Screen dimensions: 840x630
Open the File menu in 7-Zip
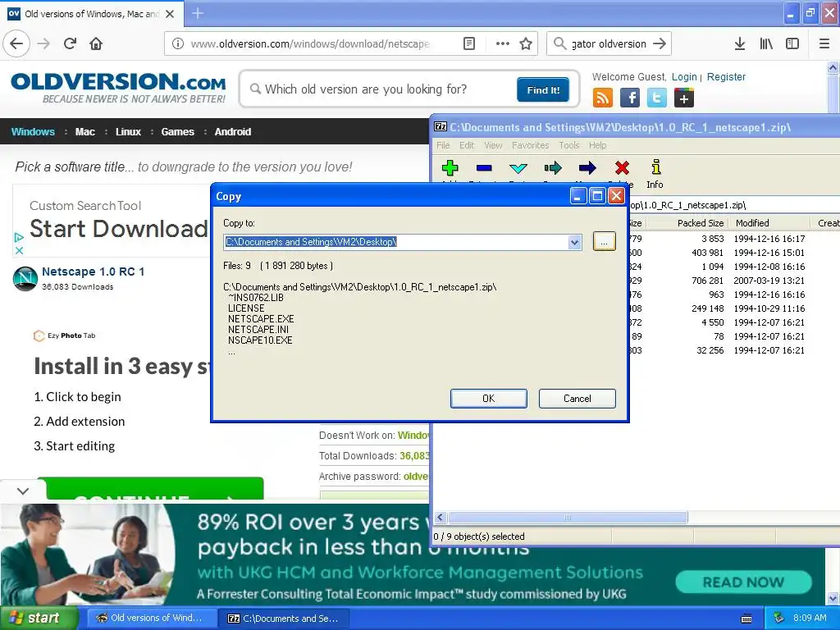(x=443, y=145)
